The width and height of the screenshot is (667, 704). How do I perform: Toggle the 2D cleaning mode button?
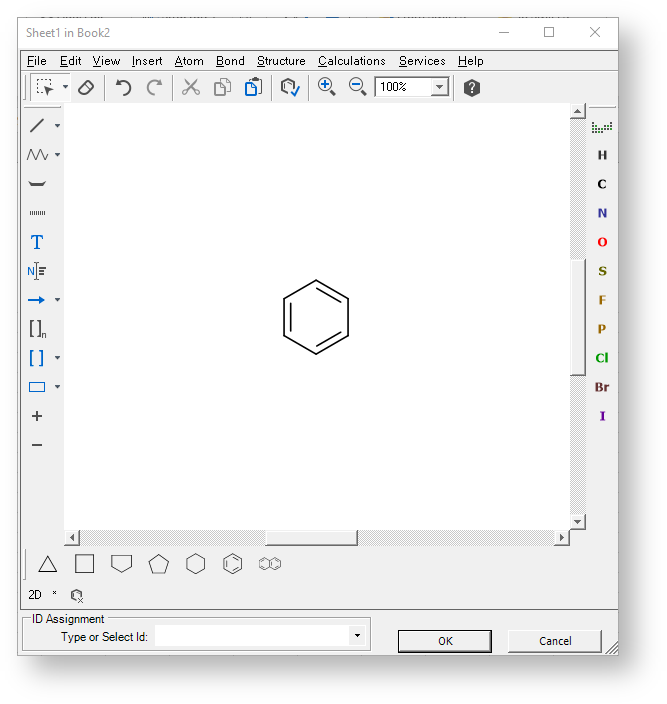tap(35, 594)
